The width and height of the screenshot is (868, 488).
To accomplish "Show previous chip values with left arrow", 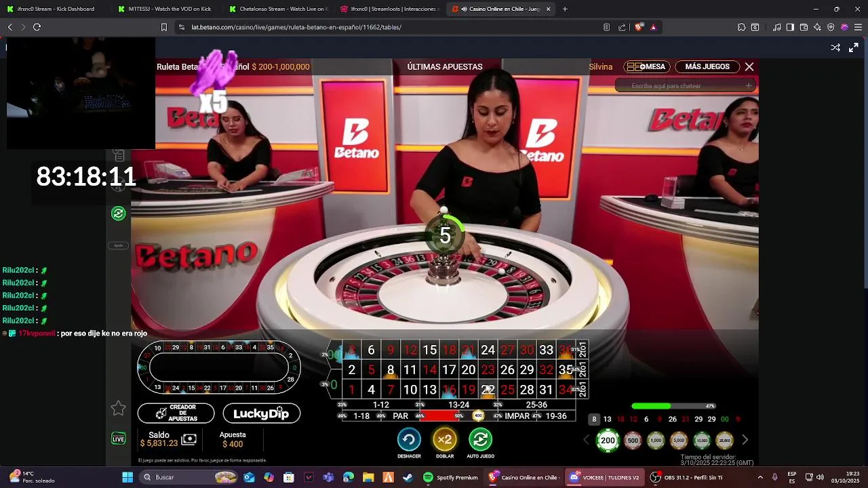I will 587,441.
